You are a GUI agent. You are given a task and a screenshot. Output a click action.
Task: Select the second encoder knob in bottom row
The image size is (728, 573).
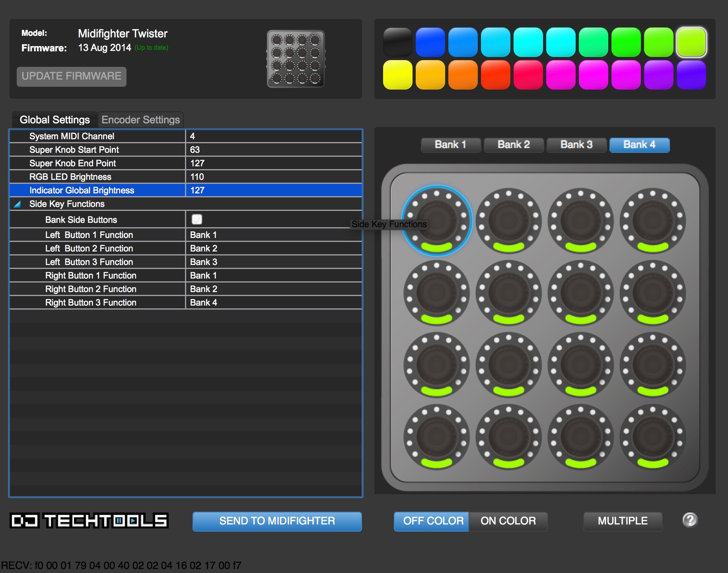coord(509,437)
